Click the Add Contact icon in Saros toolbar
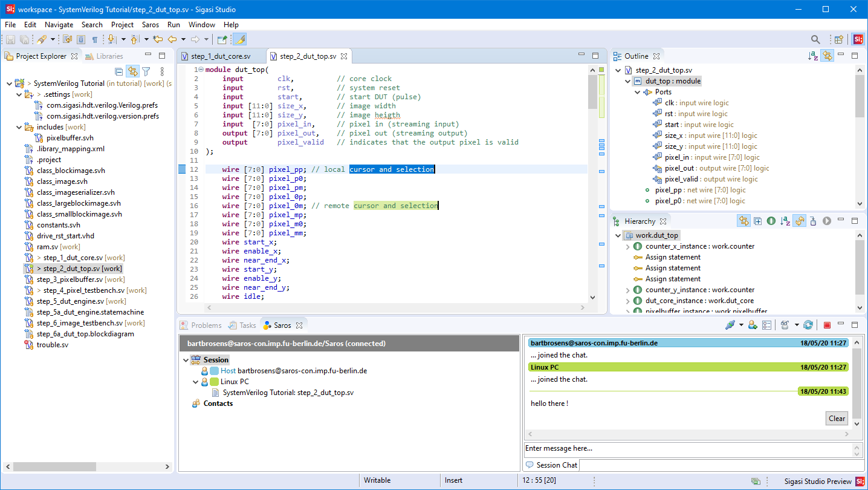This screenshot has height=490, width=868. pyautogui.click(x=753, y=325)
